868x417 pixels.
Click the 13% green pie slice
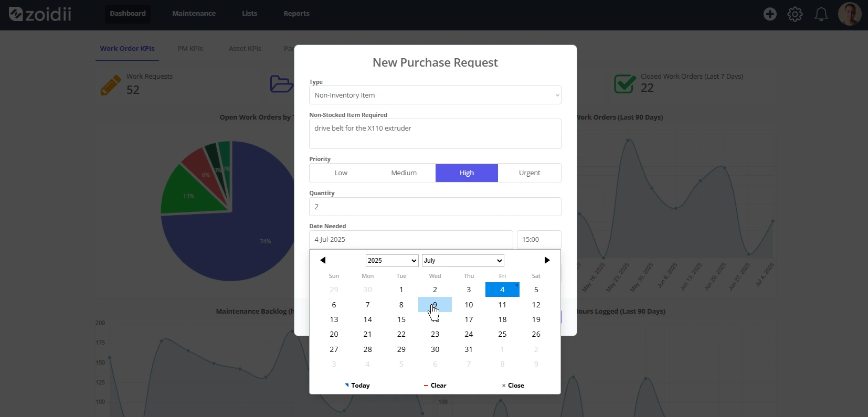189,196
